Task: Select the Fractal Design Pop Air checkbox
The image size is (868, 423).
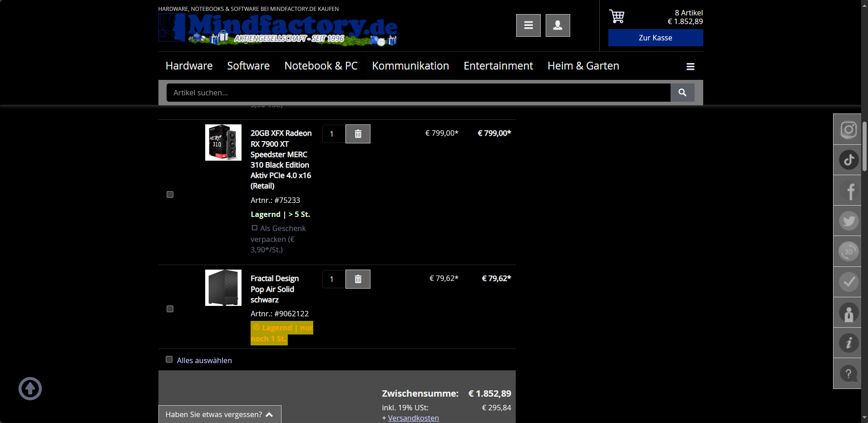Action: 170,309
